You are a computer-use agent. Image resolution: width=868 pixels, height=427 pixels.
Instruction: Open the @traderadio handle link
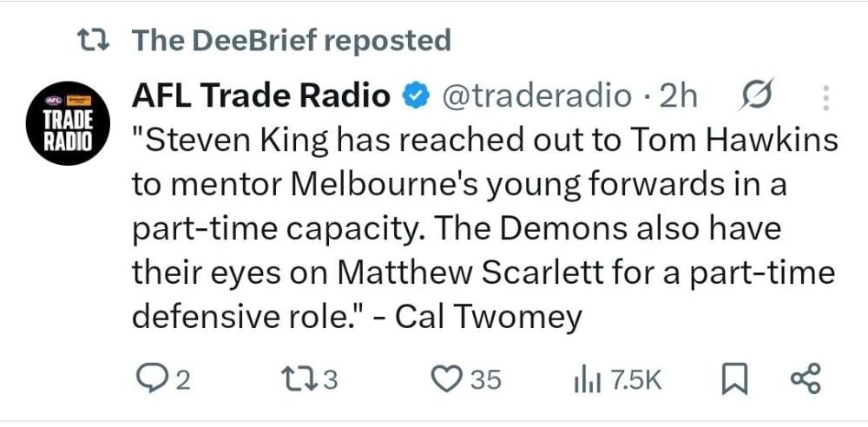pyautogui.click(x=536, y=96)
